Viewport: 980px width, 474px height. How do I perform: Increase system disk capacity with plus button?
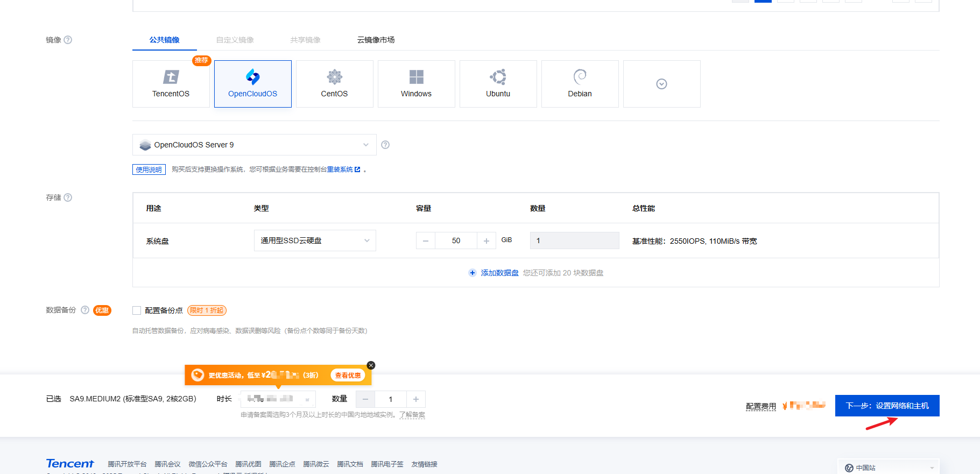(x=487, y=240)
